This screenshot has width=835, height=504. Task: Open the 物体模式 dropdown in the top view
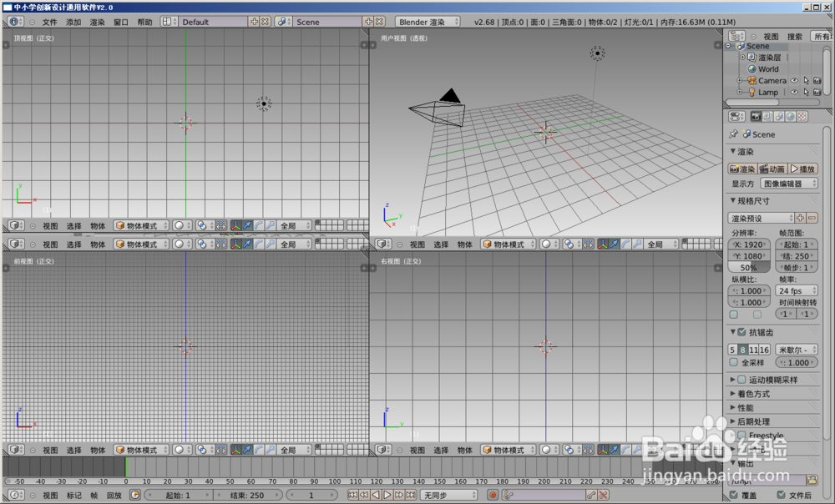(x=141, y=225)
